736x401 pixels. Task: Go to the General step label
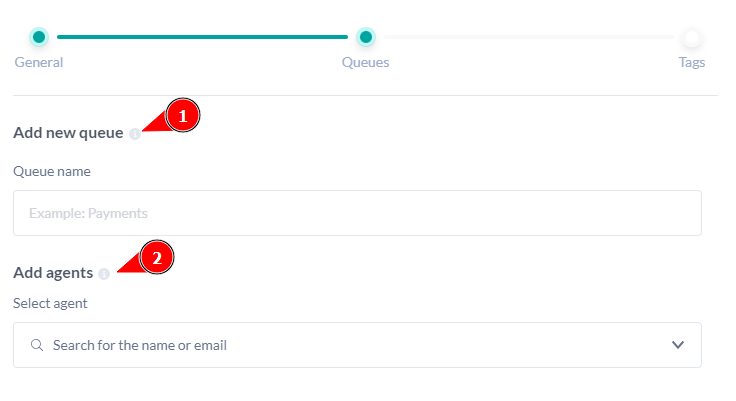(x=39, y=62)
